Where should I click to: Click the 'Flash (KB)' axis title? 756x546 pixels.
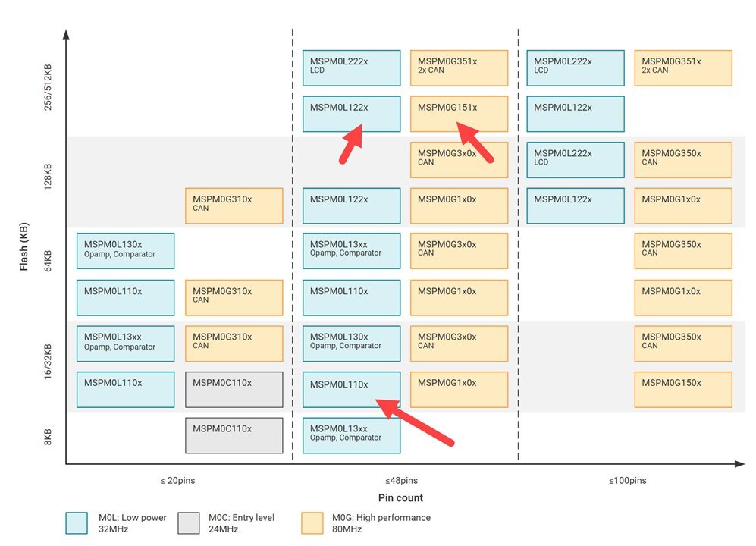coord(24,246)
